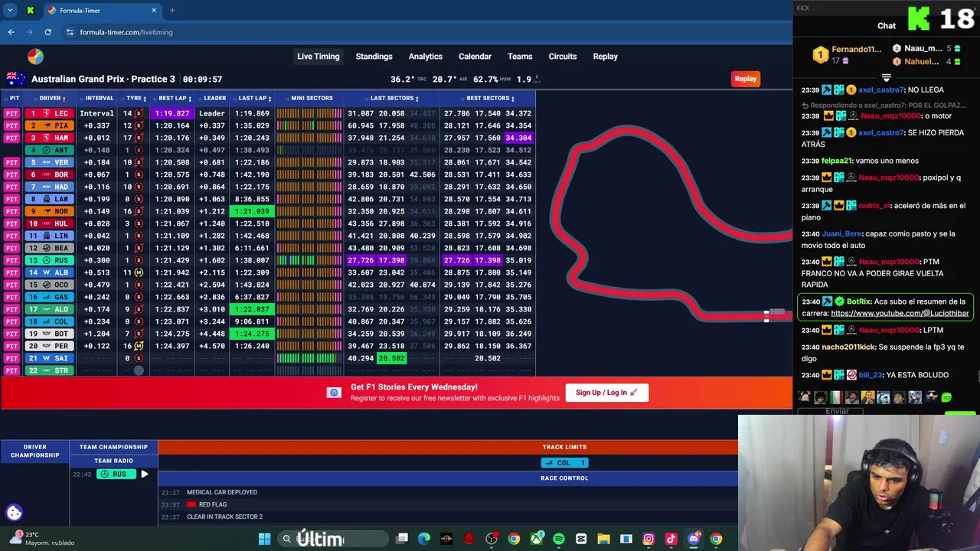This screenshot has height=551, width=980.
Task: Switch to Driver Championship tab
Action: coord(35,451)
